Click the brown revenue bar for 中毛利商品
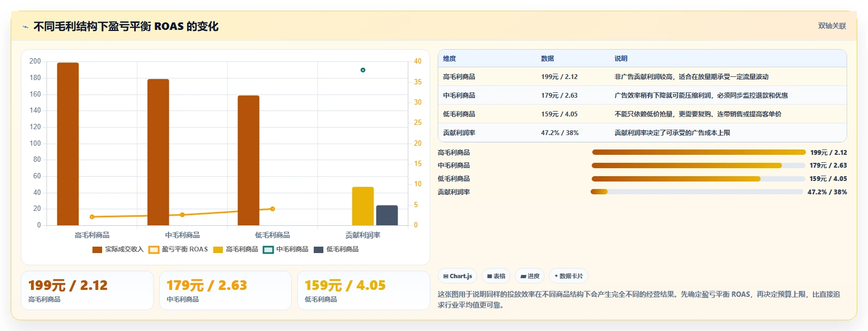This screenshot has width=868, height=331. point(158,152)
